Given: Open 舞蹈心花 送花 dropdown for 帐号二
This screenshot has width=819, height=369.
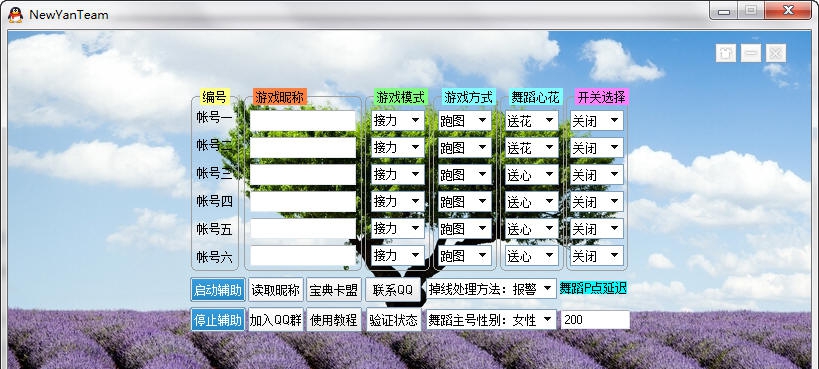Looking at the screenshot, I should click(531, 147).
